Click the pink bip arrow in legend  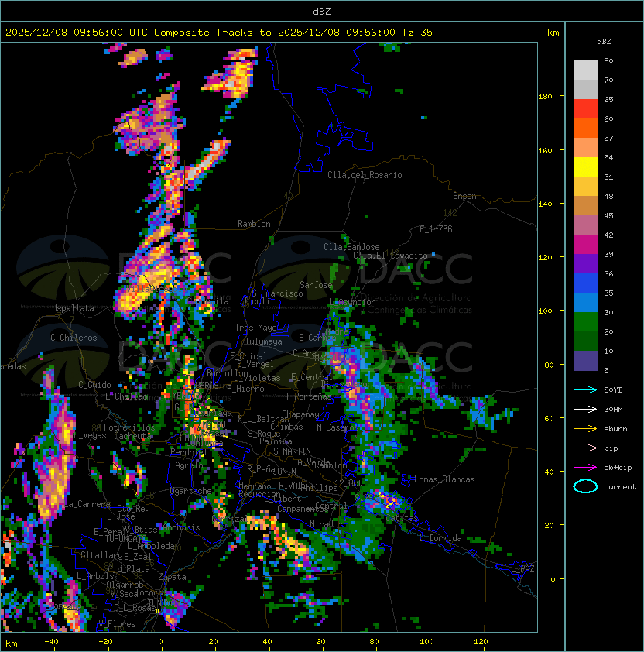click(x=585, y=448)
